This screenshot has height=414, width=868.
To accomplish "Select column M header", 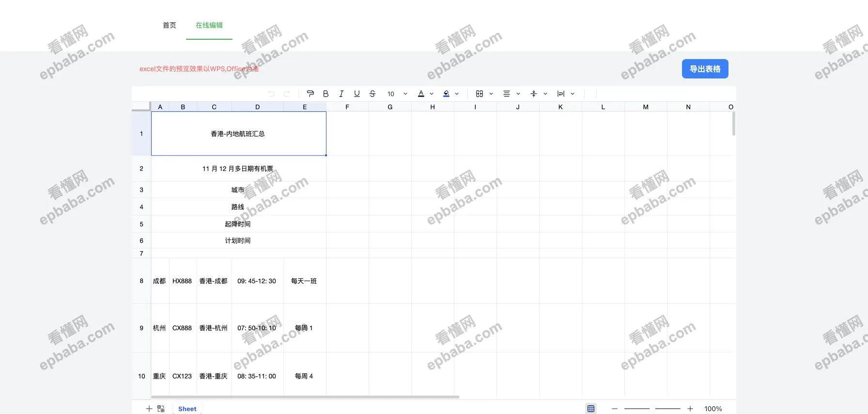I will point(646,107).
